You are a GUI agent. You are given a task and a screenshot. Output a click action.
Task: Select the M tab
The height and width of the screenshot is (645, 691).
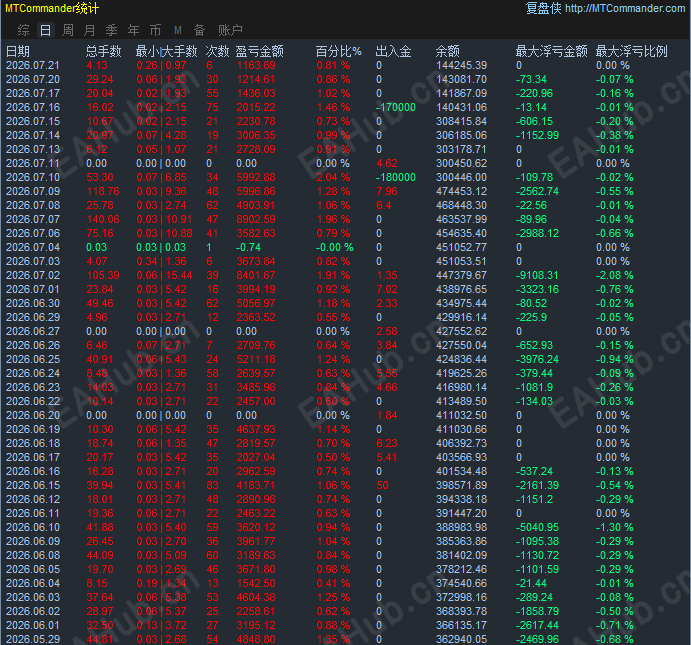[178, 30]
